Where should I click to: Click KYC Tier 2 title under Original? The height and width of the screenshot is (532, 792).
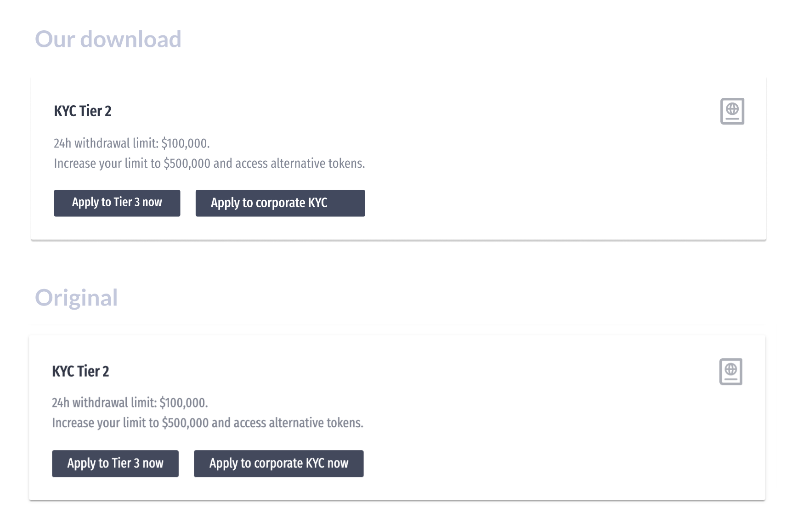[81, 371]
